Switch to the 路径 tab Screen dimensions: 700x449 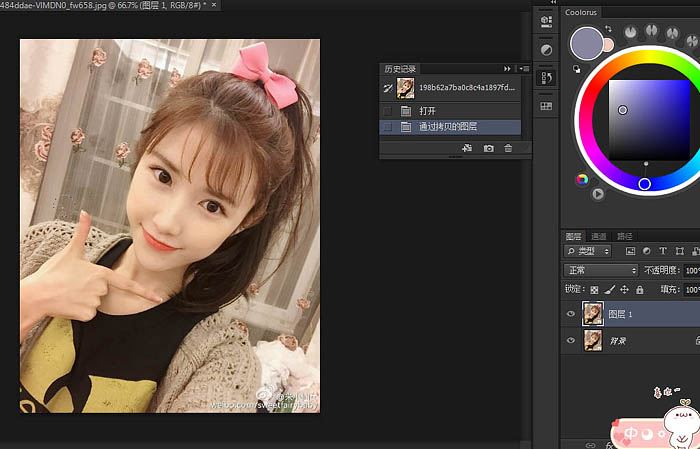625,236
